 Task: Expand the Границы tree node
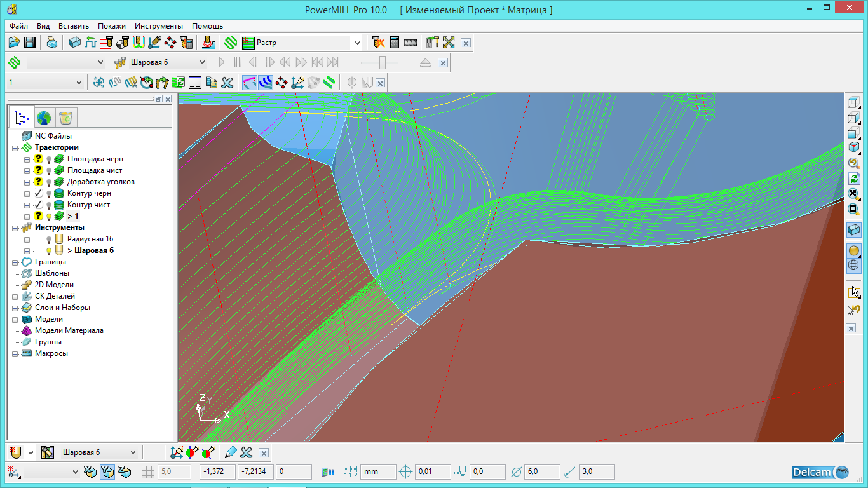point(15,262)
